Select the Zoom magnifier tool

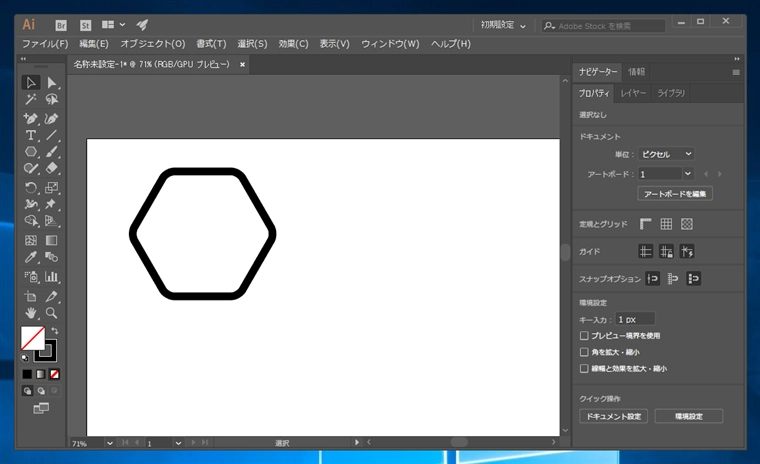click(51, 313)
